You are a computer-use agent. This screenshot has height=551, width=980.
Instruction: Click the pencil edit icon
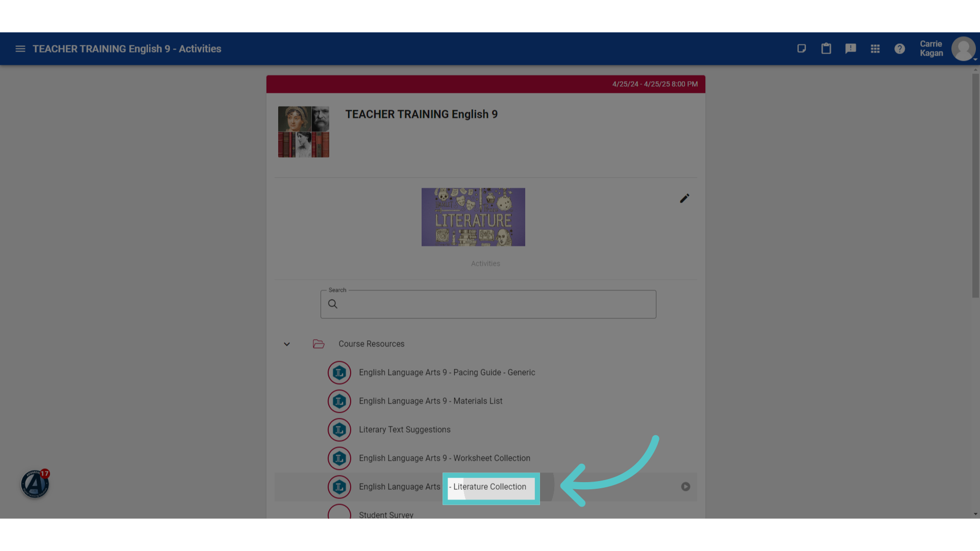coord(684,198)
